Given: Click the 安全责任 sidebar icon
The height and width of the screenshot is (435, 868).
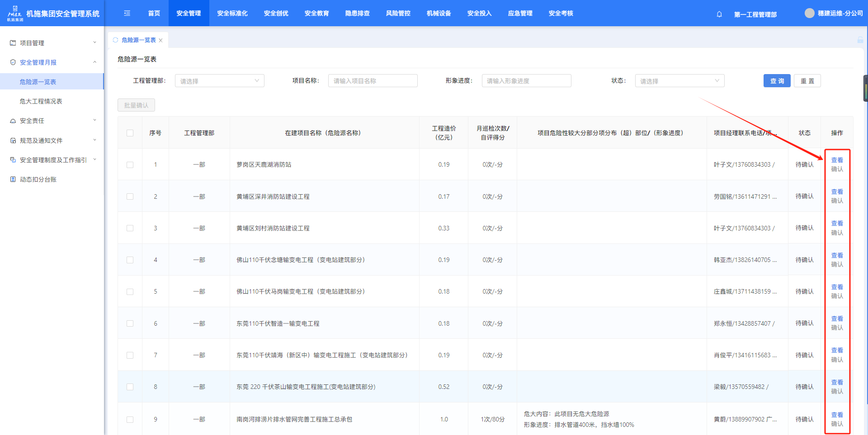Looking at the screenshot, I should 13,121.
